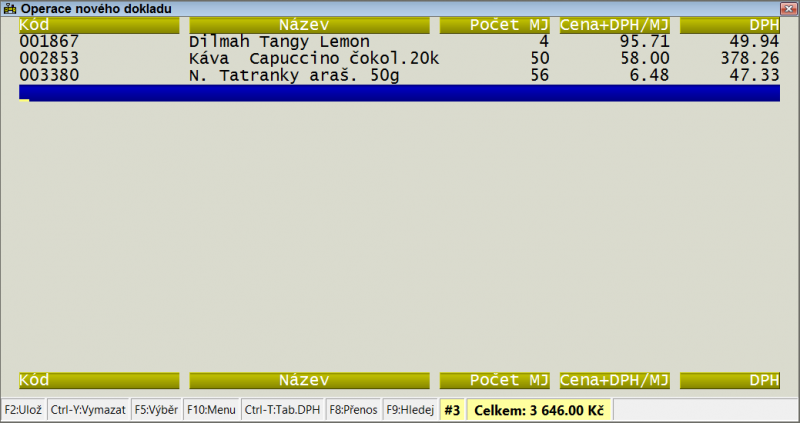
Task: Click item N. Tatranky araš. 50g
Action: 294,76
